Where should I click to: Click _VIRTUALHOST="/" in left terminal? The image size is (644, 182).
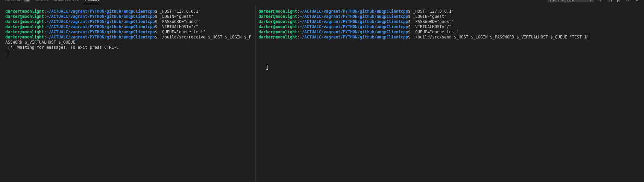pyautogui.click(x=179, y=27)
